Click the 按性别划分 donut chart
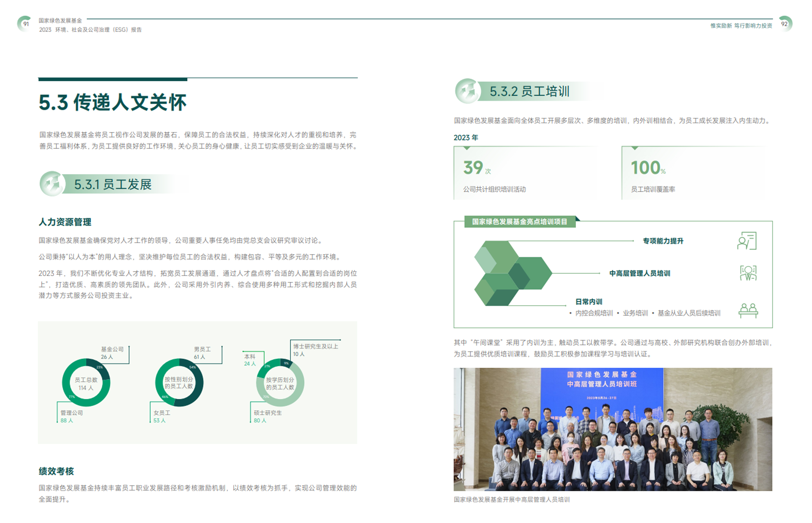Screen dimensions: 812x523 [x=179, y=382]
